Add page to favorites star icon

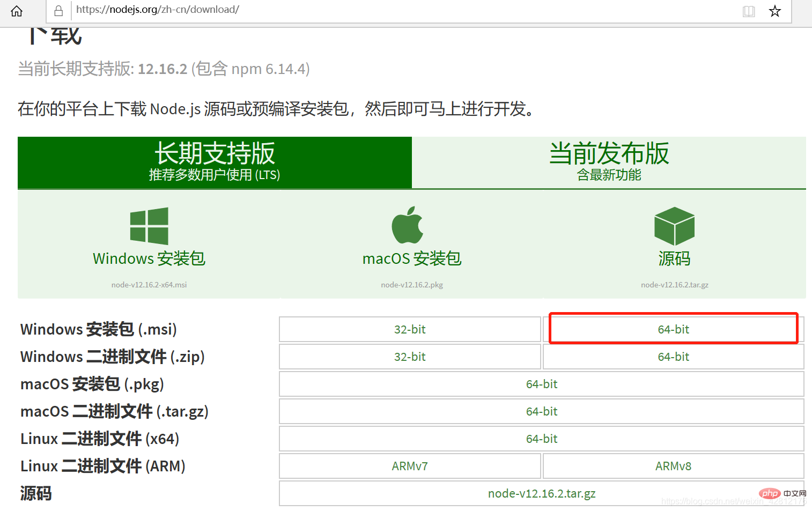(775, 11)
